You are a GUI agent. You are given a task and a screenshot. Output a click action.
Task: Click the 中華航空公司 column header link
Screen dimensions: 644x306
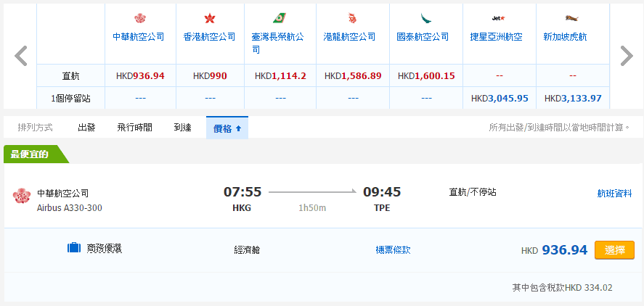tap(138, 37)
